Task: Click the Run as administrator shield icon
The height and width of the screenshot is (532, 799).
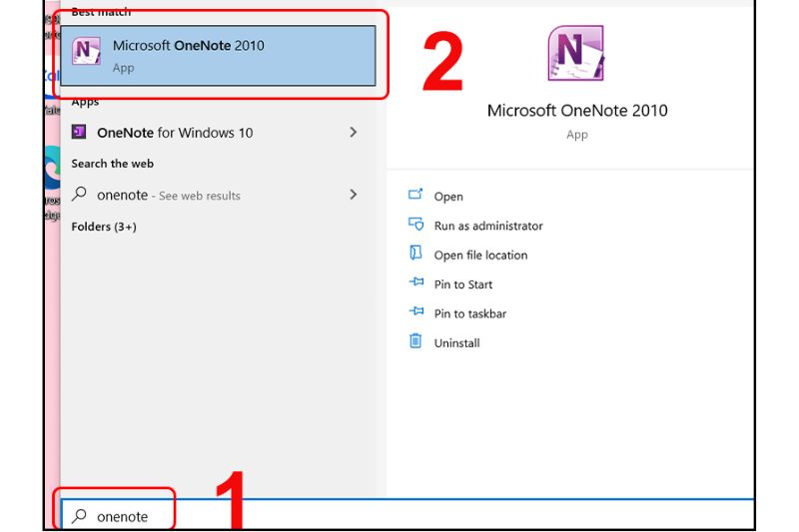Action: pyautogui.click(x=415, y=224)
